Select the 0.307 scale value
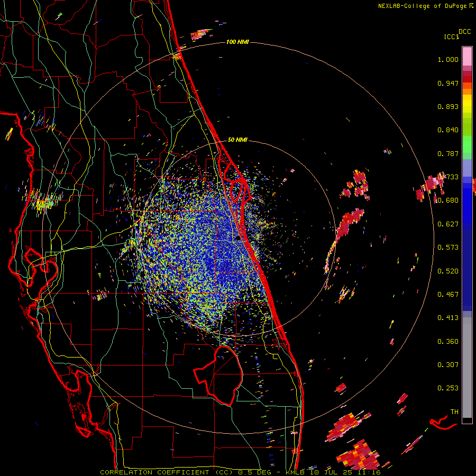Screen dimensions: 476x476 [448, 365]
